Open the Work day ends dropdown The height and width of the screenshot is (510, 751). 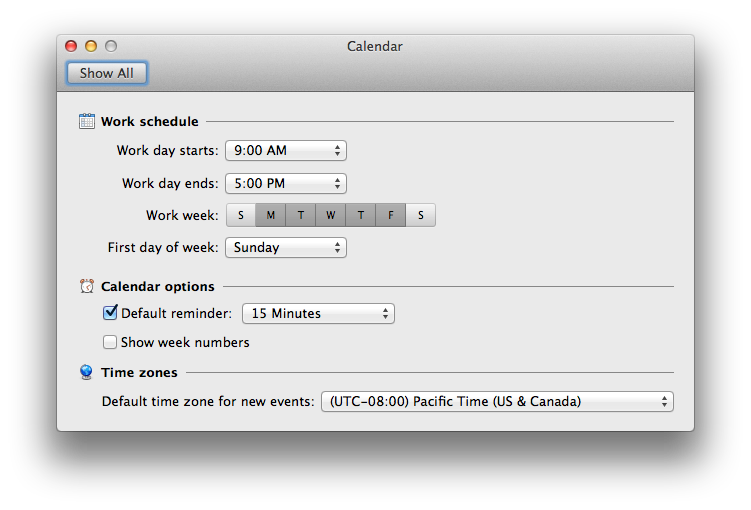pyautogui.click(x=286, y=183)
